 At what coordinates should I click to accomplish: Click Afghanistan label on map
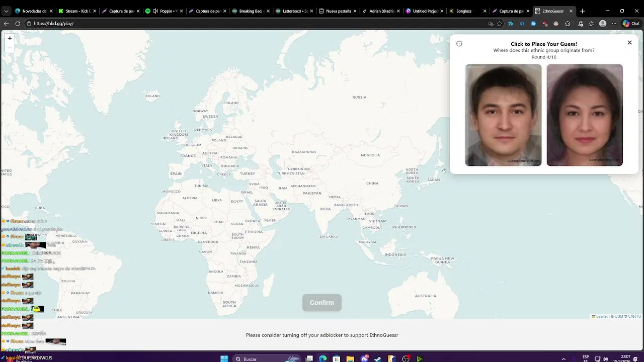(x=303, y=186)
